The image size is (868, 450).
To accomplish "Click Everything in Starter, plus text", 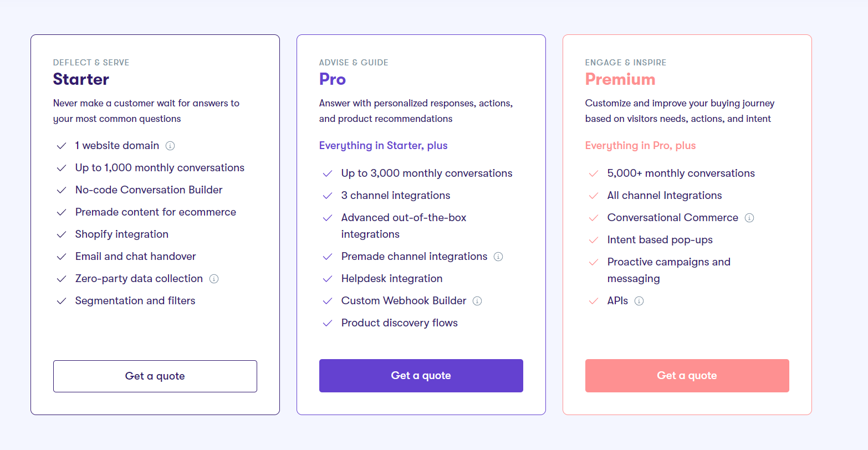I will [x=384, y=146].
